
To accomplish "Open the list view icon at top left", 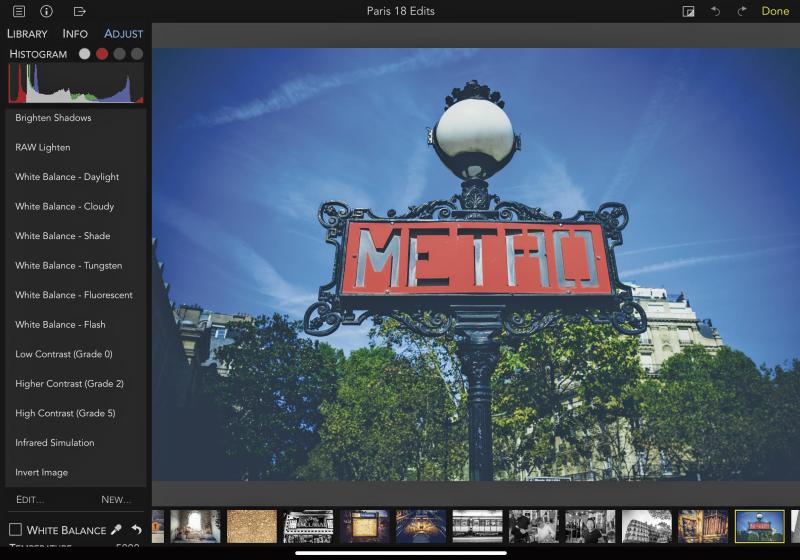I will tap(19, 11).
